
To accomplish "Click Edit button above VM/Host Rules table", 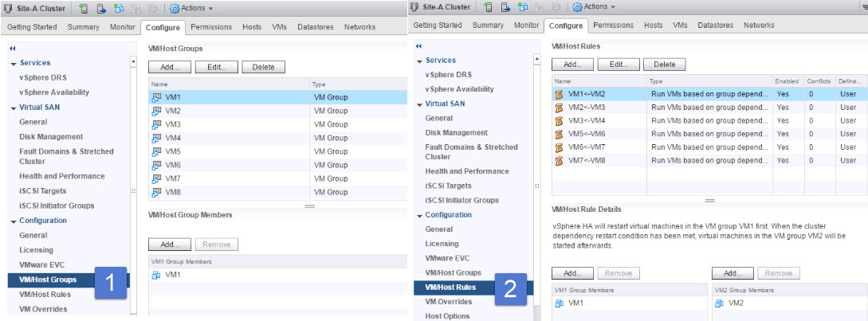I will (x=618, y=65).
